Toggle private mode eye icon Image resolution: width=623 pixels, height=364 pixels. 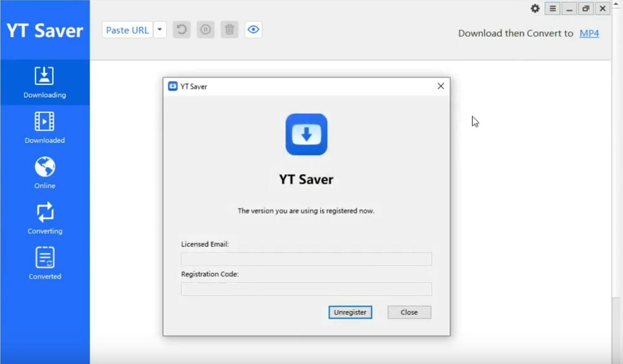pyautogui.click(x=253, y=29)
